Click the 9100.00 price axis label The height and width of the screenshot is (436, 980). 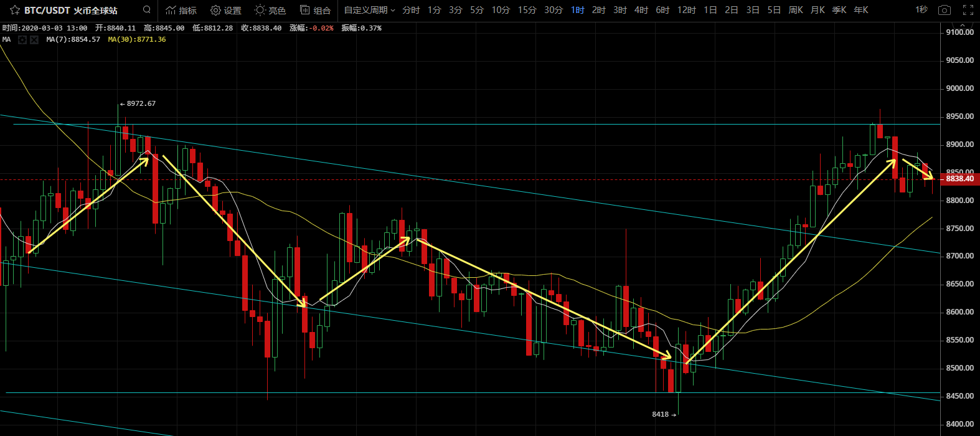coord(959,32)
